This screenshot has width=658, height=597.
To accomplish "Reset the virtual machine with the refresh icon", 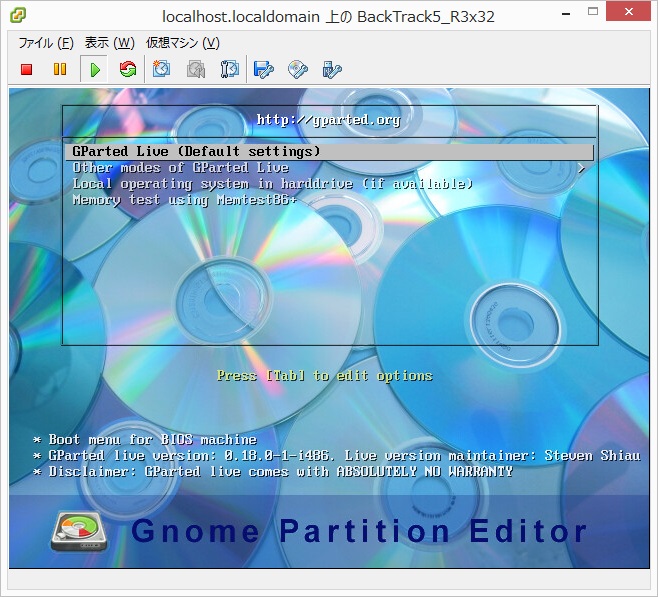I will 128,69.
